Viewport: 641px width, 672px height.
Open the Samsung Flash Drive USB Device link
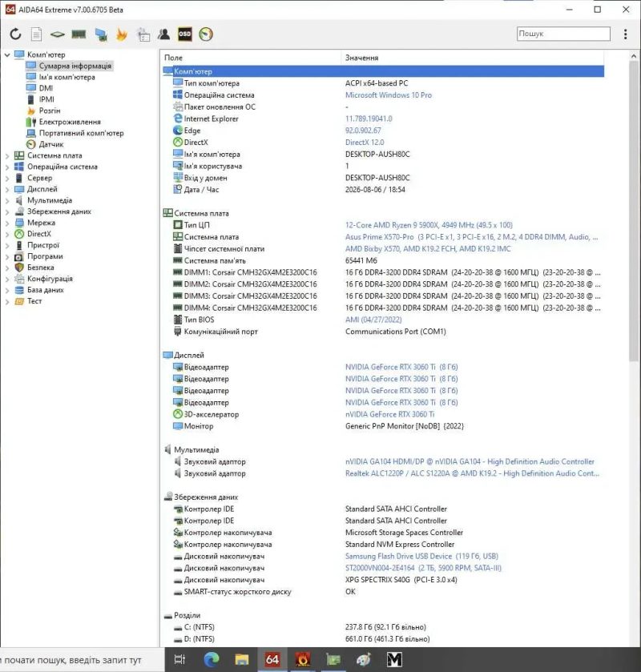coord(421,557)
